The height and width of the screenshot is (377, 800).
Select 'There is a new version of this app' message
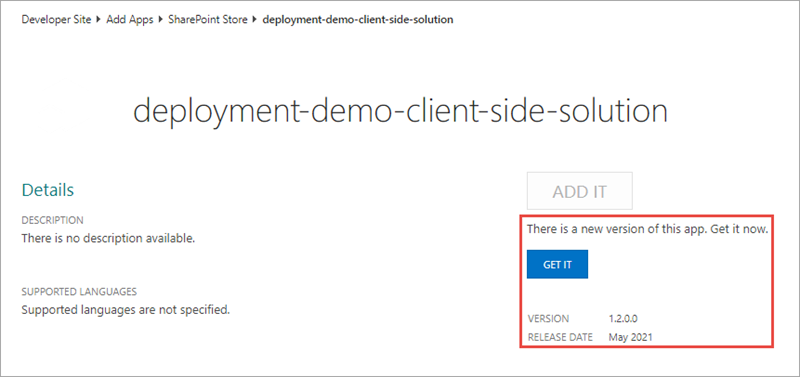pos(647,229)
